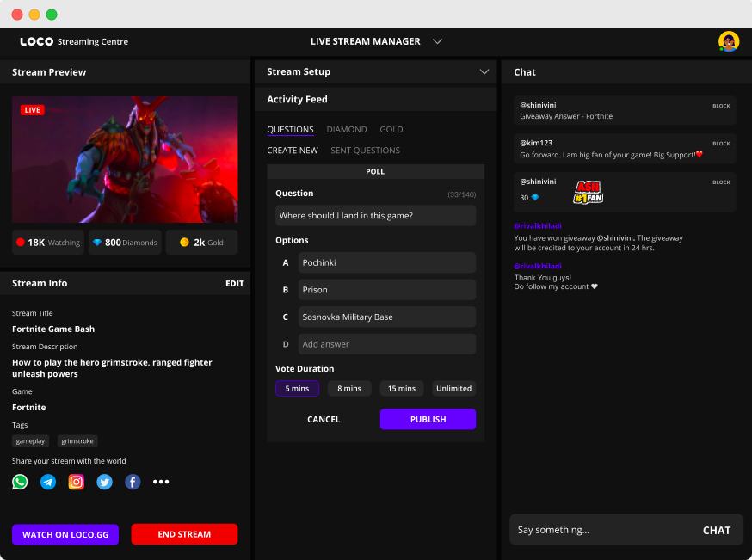Open the Create New sub-tab
The width and height of the screenshot is (752, 560).
(293, 151)
